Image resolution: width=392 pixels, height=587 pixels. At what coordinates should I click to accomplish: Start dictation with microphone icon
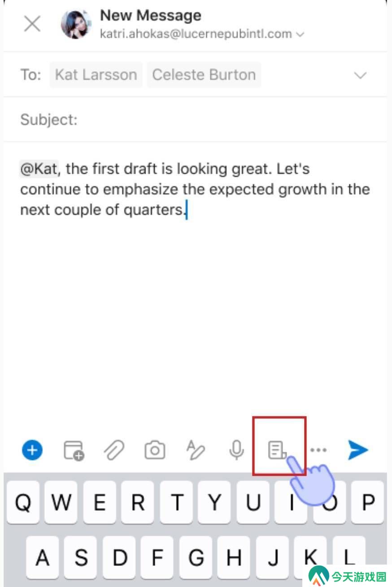(236, 450)
